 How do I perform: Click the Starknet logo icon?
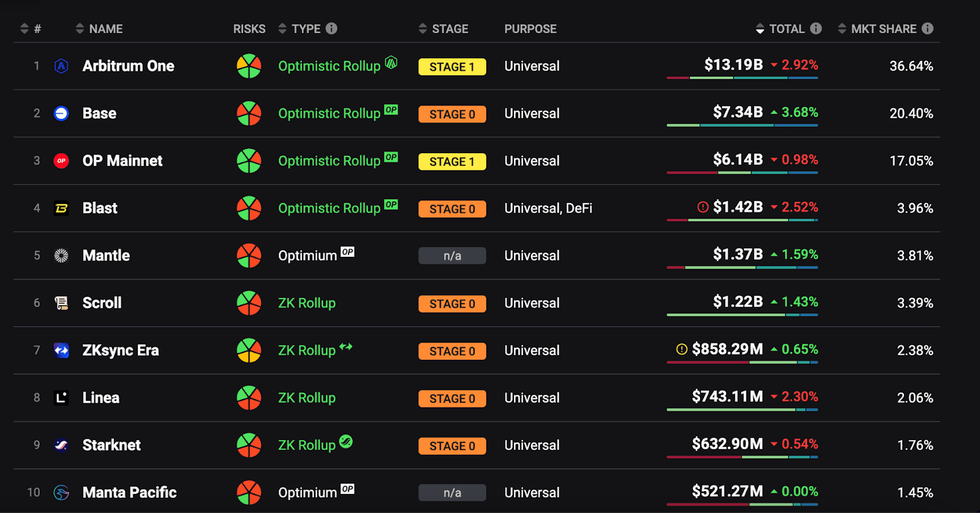(61, 446)
